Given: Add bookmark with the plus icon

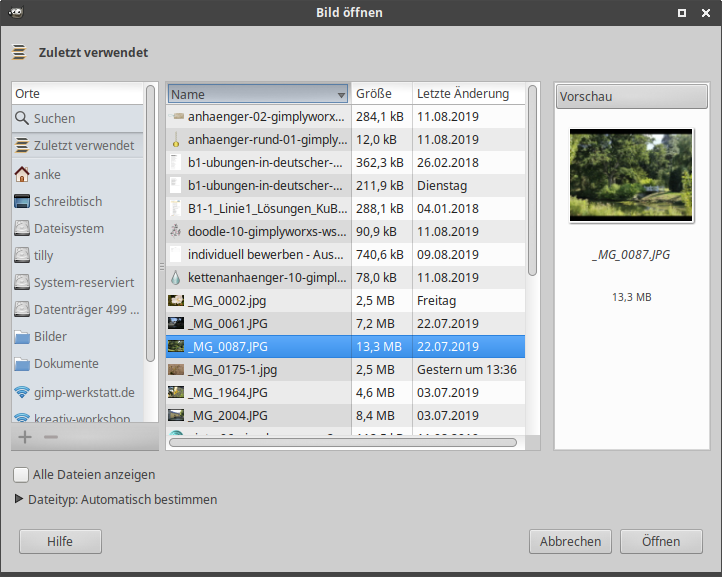Looking at the screenshot, I should (x=25, y=437).
